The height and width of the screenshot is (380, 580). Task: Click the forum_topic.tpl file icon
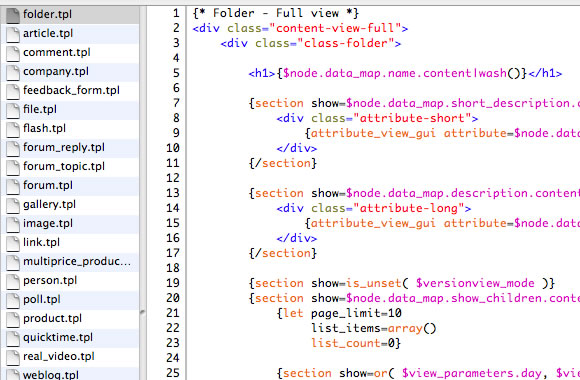pos(13,167)
